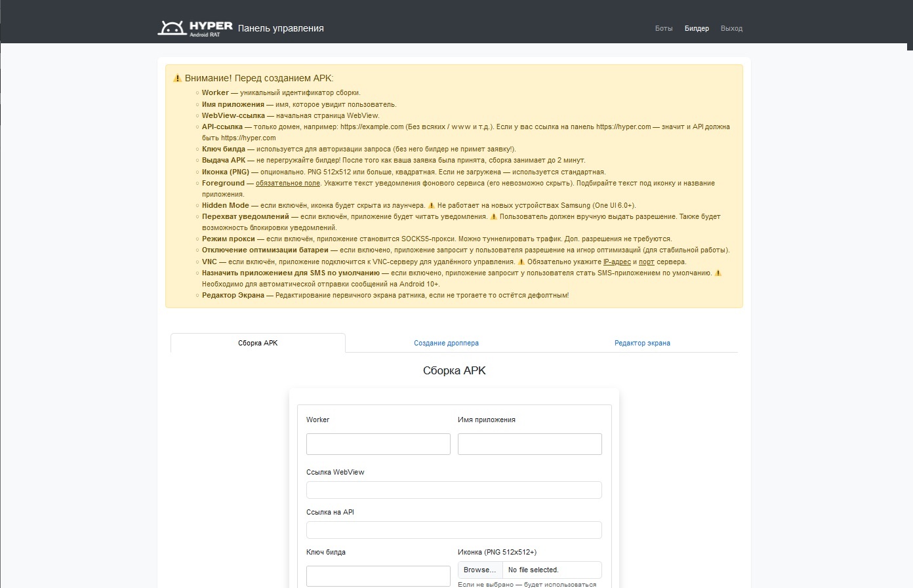Viewport: 913px width, 588px height.
Task: Click the underlined IP-адрес text
Action: tap(617, 262)
